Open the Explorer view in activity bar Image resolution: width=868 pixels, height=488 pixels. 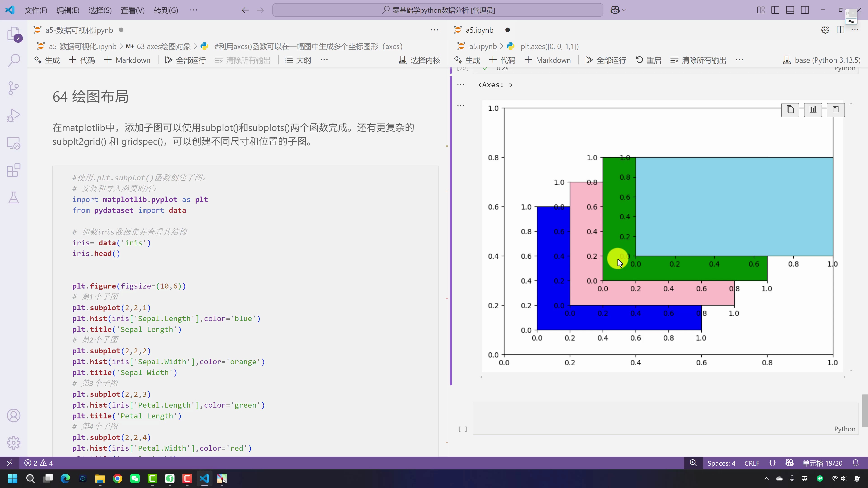coord(14,34)
